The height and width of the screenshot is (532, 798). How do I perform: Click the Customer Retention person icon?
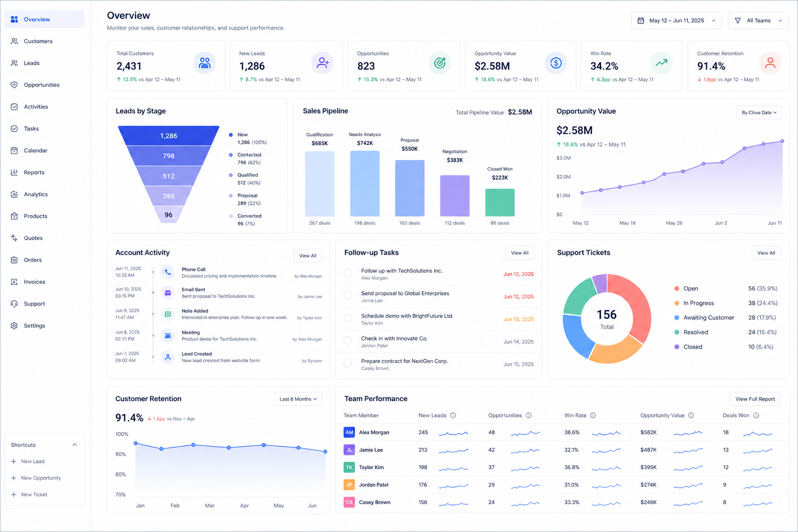pyautogui.click(x=770, y=63)
